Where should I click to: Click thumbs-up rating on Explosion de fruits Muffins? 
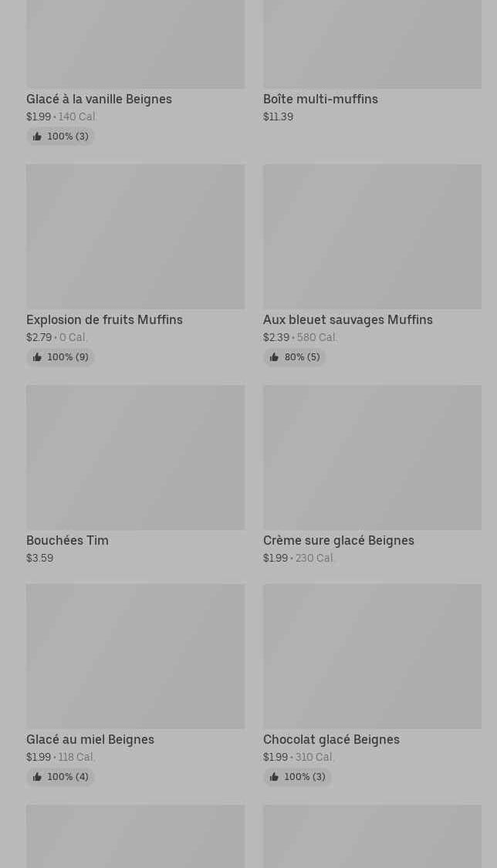click(x=60, y=357)
